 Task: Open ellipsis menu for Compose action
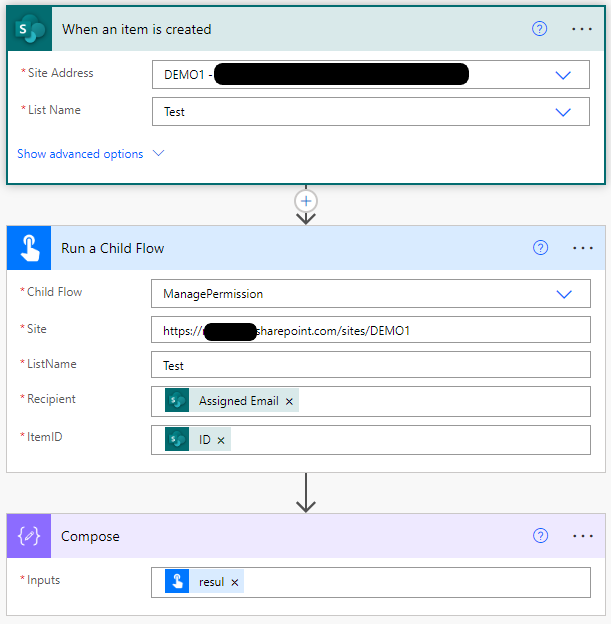[583, 536]
